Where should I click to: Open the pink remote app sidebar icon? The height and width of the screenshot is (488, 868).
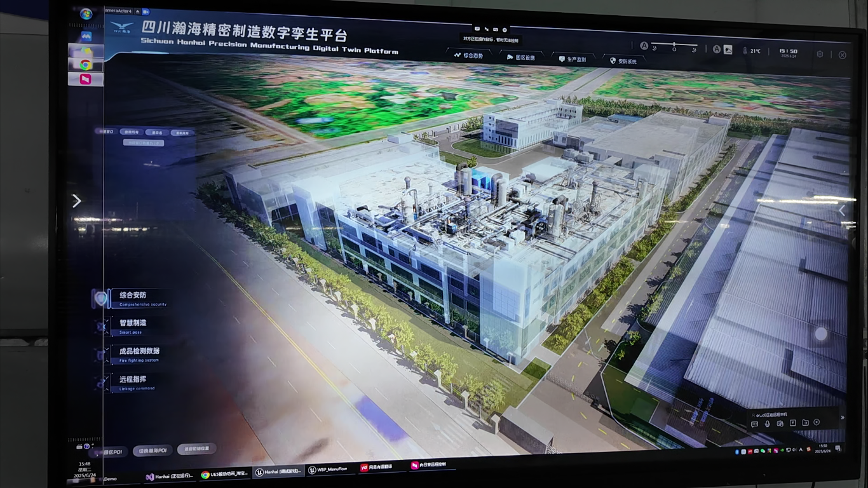85,79
